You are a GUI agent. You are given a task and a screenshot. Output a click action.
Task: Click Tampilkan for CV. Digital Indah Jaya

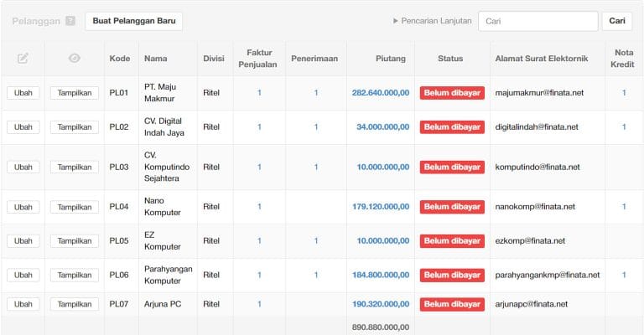(75, 127)
